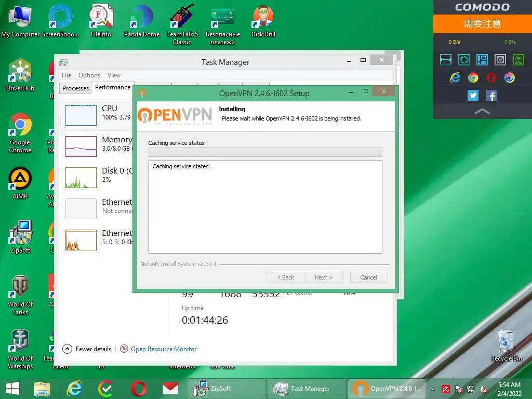
Task: Switch to ZipSoft in the taskbar
Action: coord(227,389)
